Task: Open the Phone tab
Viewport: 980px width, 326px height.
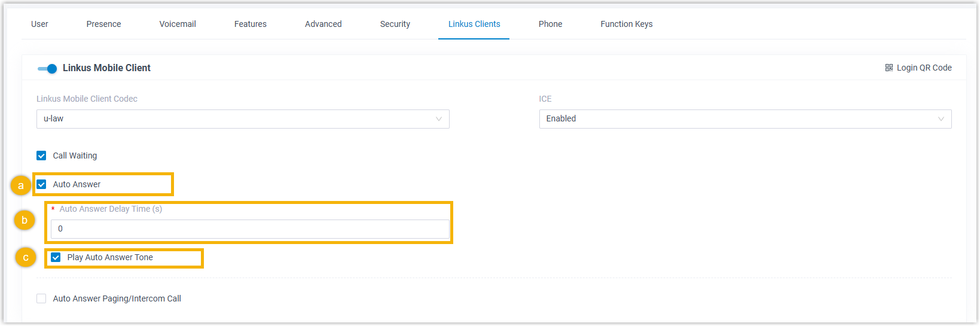Action: (x=550, y=24)
